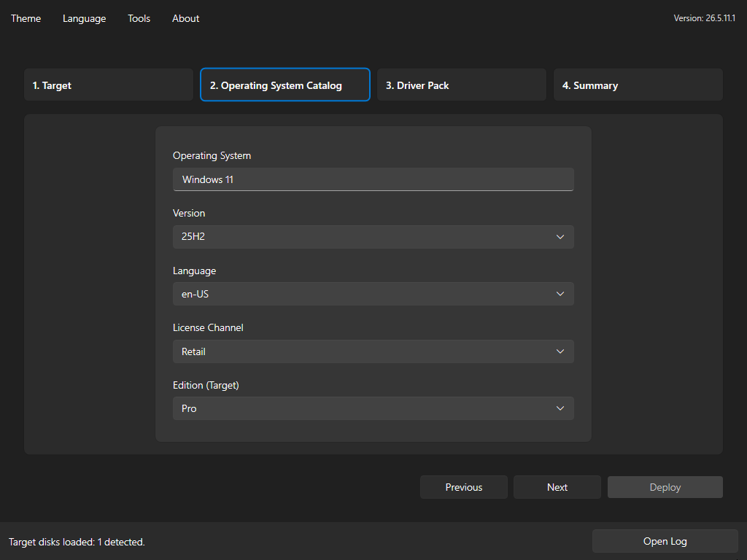Select the 2. Operating System Catalog tab
Image resolution: width=747 pixels, height=560 pixels.
(285, 85)
